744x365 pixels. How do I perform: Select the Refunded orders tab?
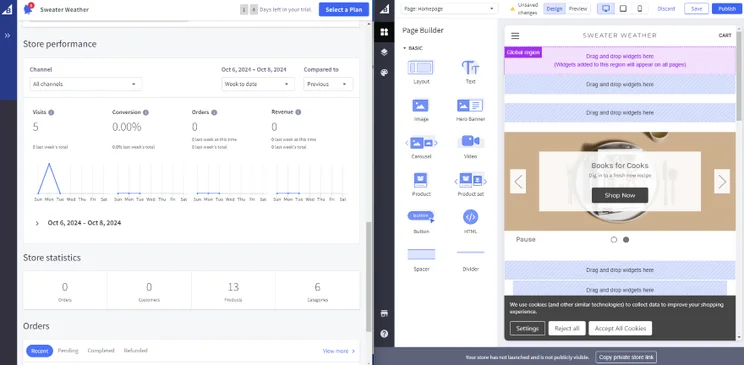point(136,351)
